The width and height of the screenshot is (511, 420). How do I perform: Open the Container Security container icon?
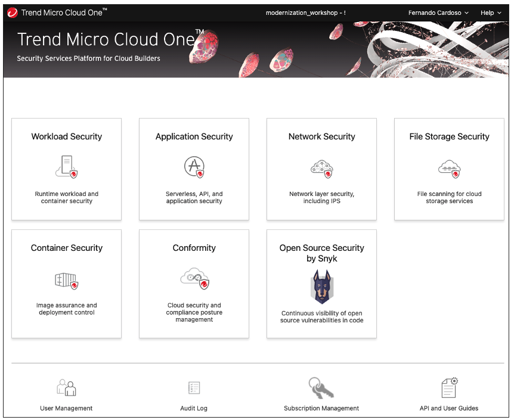tap(66, 281)
